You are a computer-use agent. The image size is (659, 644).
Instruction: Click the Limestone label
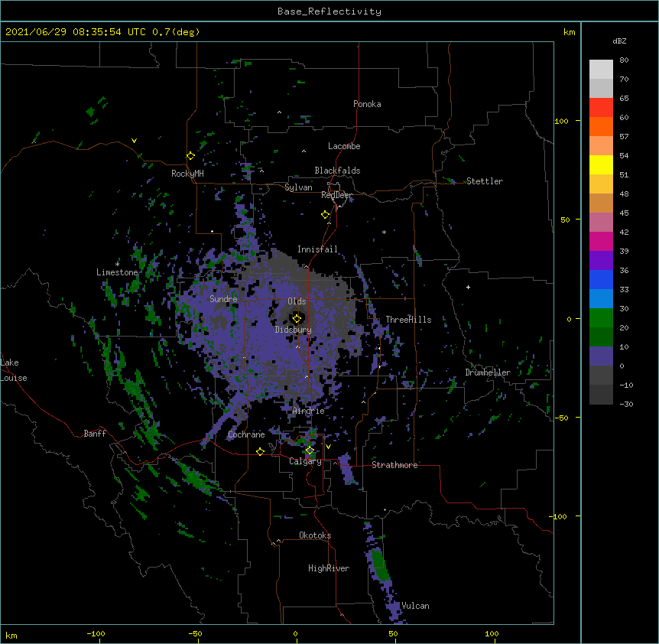coord(117,272)
